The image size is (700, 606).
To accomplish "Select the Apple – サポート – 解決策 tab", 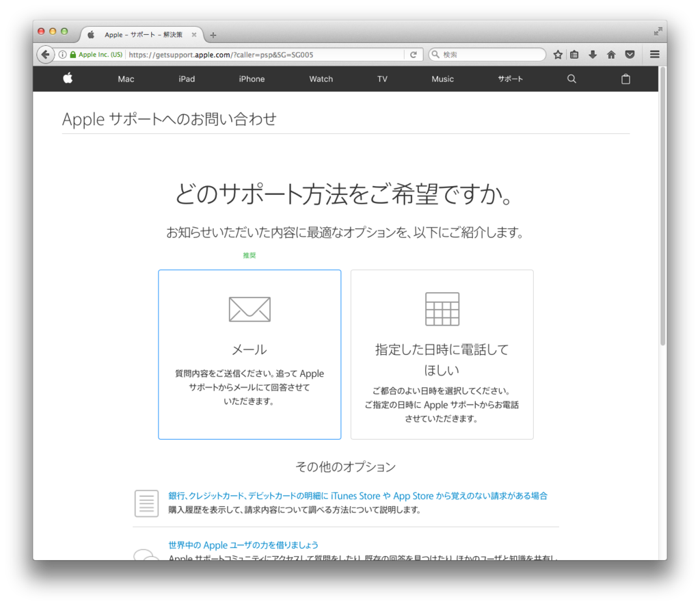I will click(x=142, y=34).
